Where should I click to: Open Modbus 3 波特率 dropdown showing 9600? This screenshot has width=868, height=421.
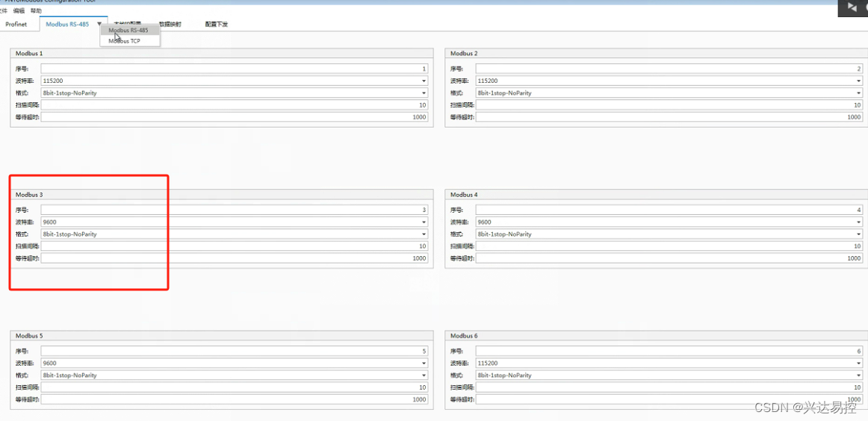[x=234, y=222]
